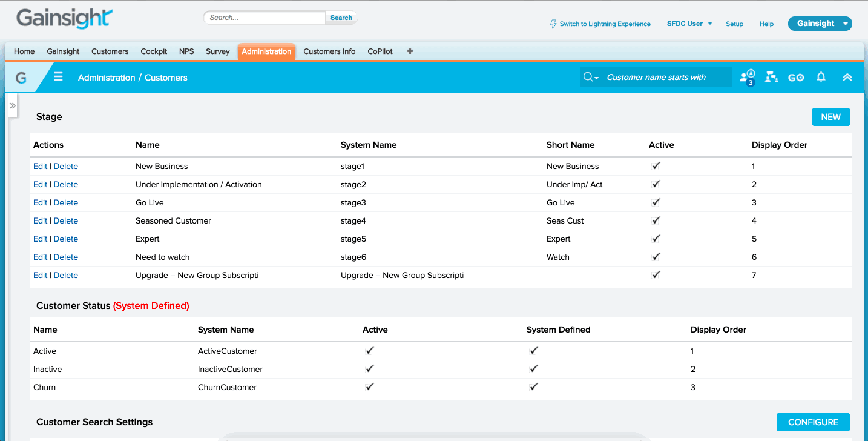Open the user icon with badge 3
The height and width of the screenshot is (441, 868).
[x=748, y=78]
